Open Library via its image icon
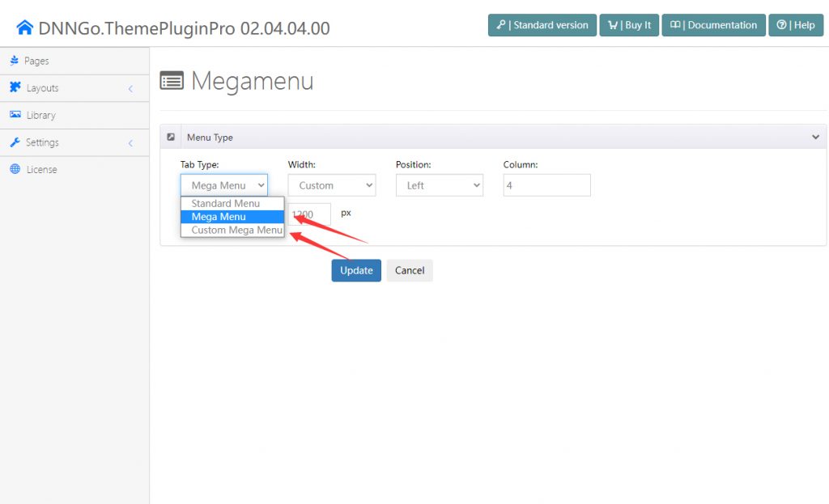 (15, 115)
